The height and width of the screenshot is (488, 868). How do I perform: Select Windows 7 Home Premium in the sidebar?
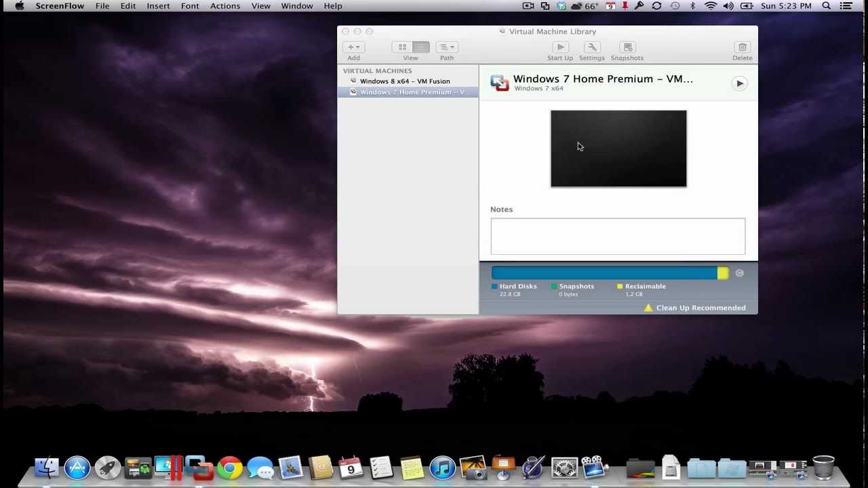pos(408,92)
